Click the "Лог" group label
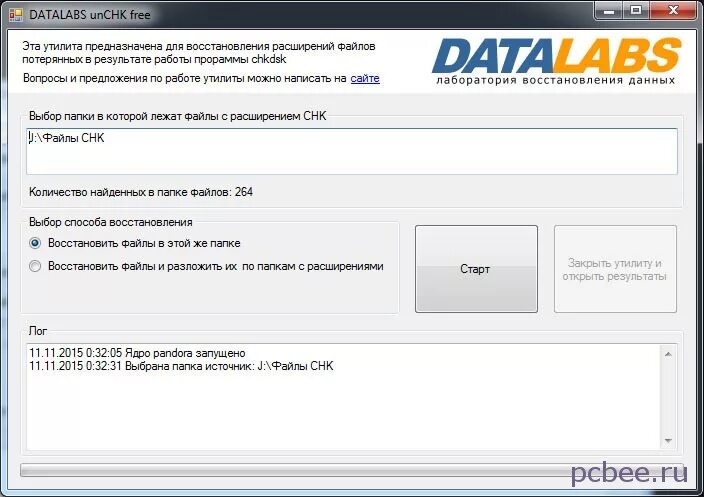704x497 pixels. [38, 331]
